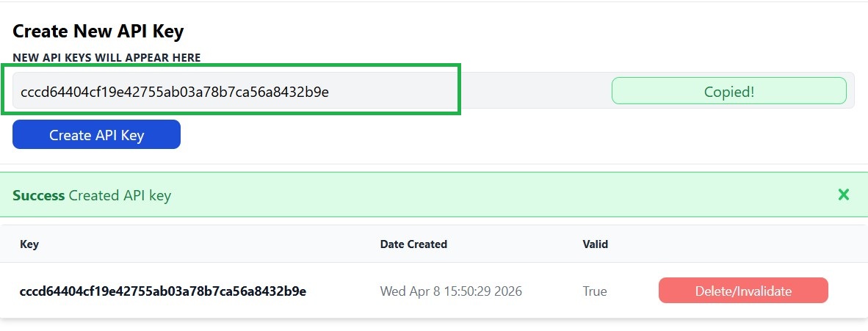Click the Key column header

(29, 244)
